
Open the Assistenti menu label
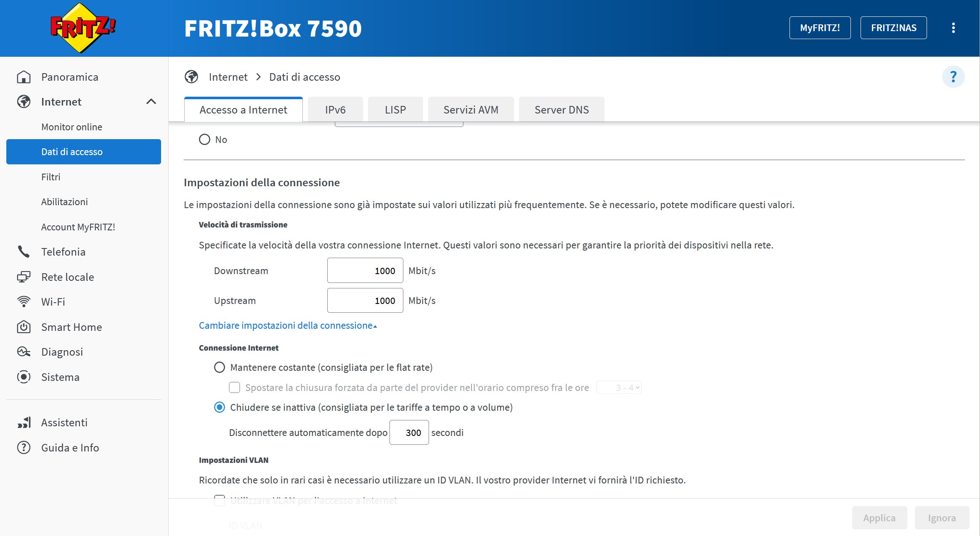click(x=64, y=422)
